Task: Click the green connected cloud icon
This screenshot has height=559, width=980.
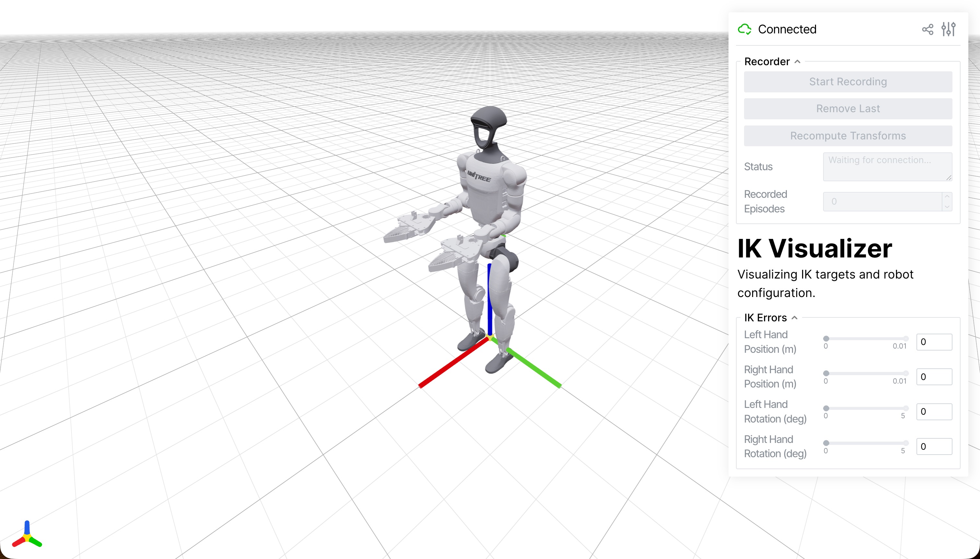Action: [744, 30]
